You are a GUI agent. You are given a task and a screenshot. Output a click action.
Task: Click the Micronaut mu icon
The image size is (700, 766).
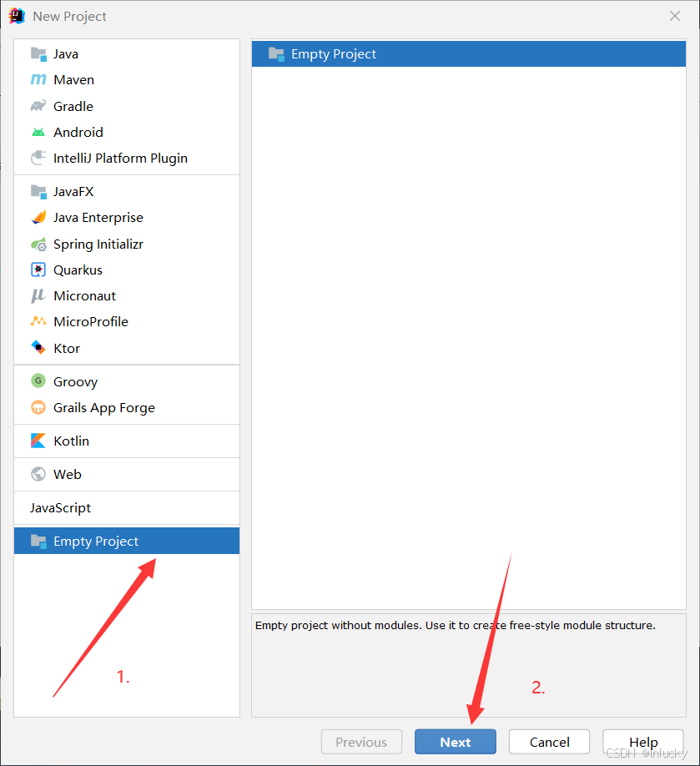(x=38, y=296)
